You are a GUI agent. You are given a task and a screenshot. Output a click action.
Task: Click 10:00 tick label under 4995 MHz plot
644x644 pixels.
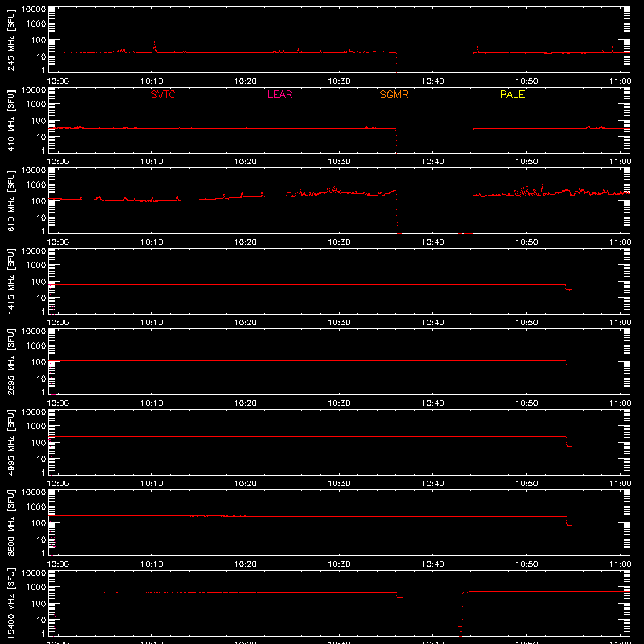(58, 484)
